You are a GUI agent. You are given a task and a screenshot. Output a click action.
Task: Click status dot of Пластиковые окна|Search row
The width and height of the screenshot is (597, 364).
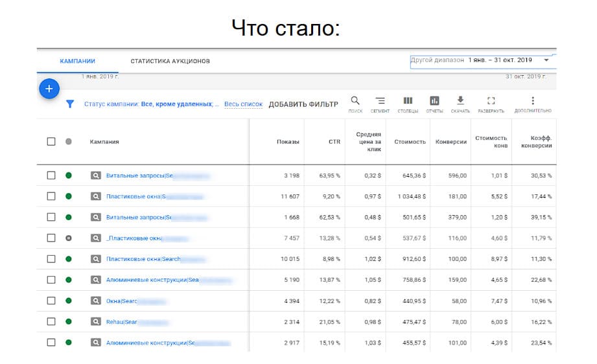click(69, 259)
